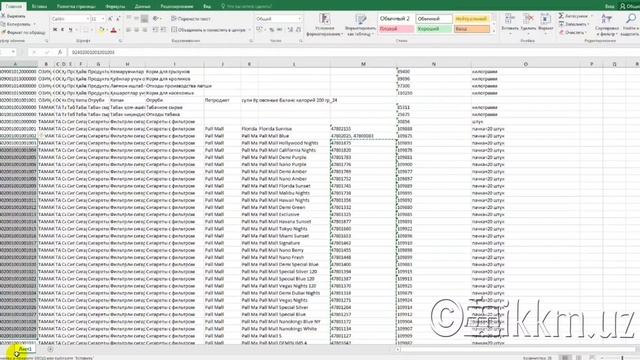640x360 pixels.
Task: Open Format as Table (Форматировать как таблицу)
Action: 360,25
